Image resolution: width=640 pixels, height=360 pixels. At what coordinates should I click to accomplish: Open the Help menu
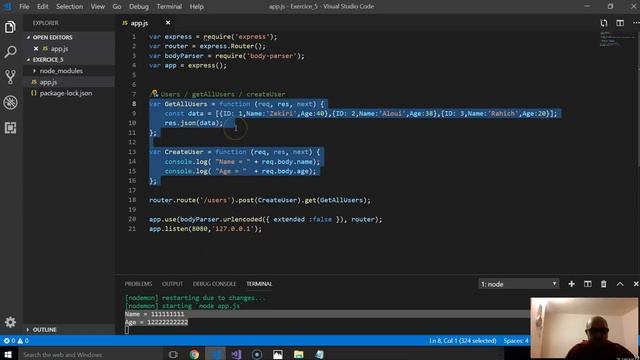coord(196,7)
